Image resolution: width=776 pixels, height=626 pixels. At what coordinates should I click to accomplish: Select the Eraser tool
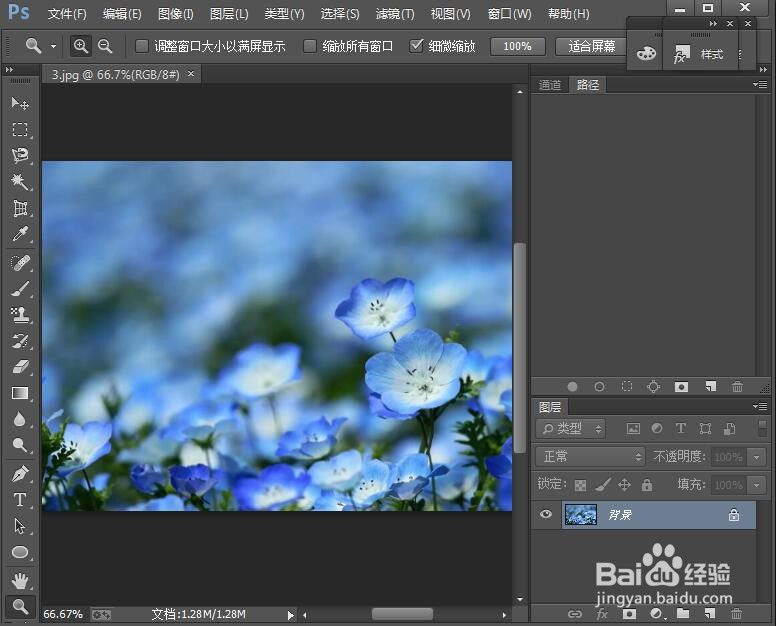point(20,367)
